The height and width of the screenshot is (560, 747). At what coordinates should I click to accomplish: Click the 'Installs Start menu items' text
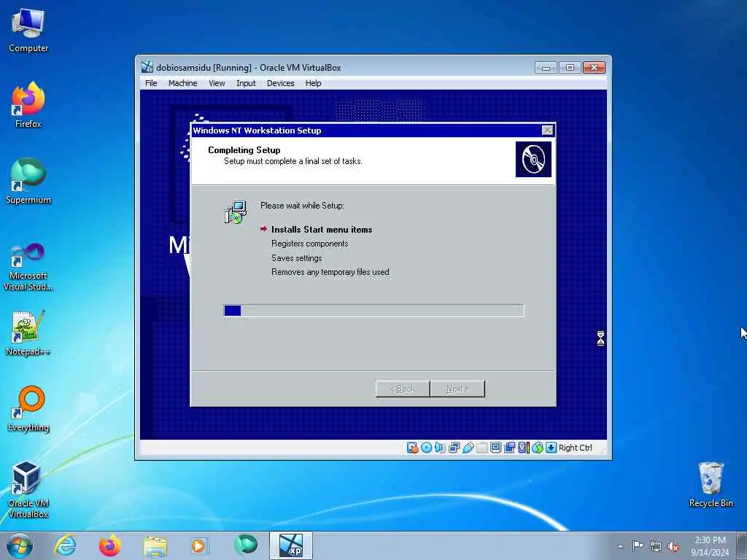(x=322, y=230)
